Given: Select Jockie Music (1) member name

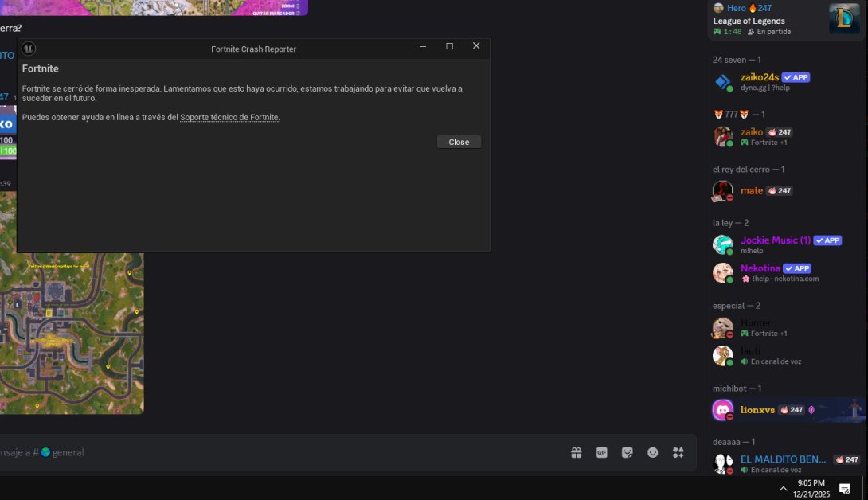Looking at the screenshot, I should pos(776,240).
